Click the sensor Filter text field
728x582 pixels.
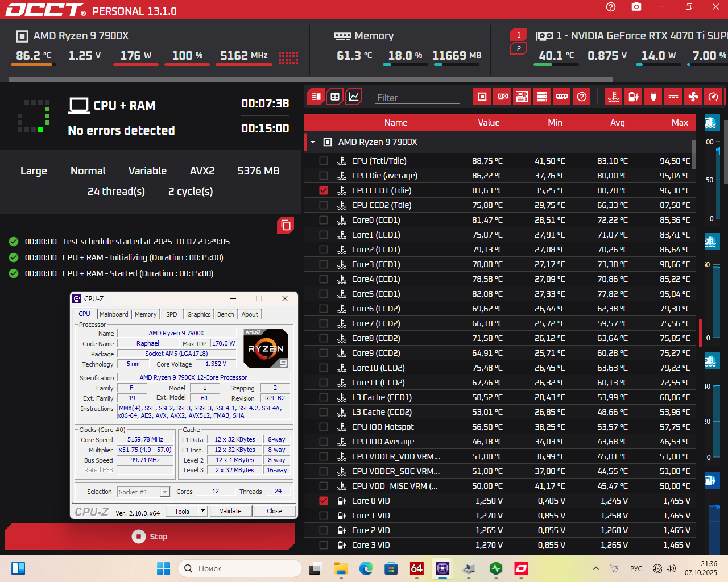coord(417,98)
